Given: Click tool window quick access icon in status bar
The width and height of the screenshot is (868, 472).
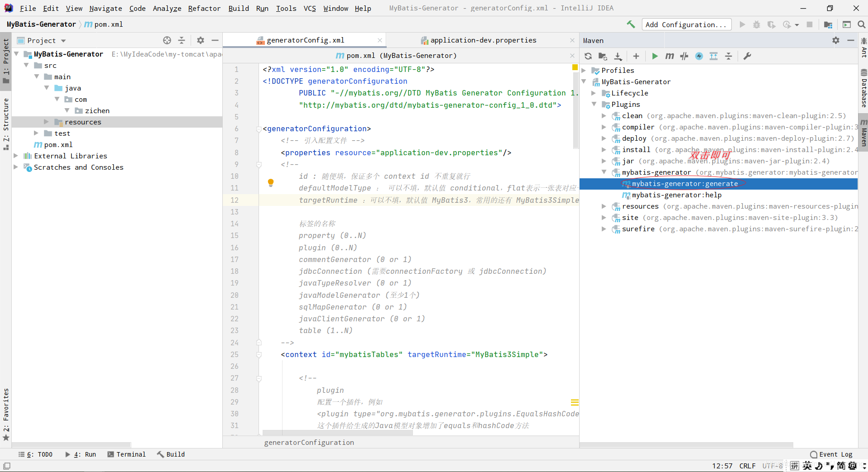Looking at the screenshot, I should click(x=7, y=466).
